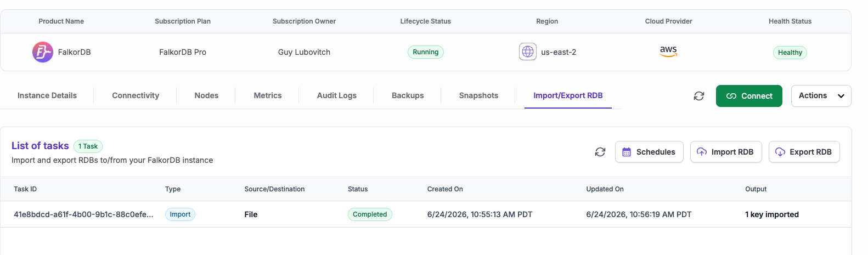The width and height of the screenshot is (868, 255).
Task: Click the AWS cloud provider logo
Action: pos(668,52)
